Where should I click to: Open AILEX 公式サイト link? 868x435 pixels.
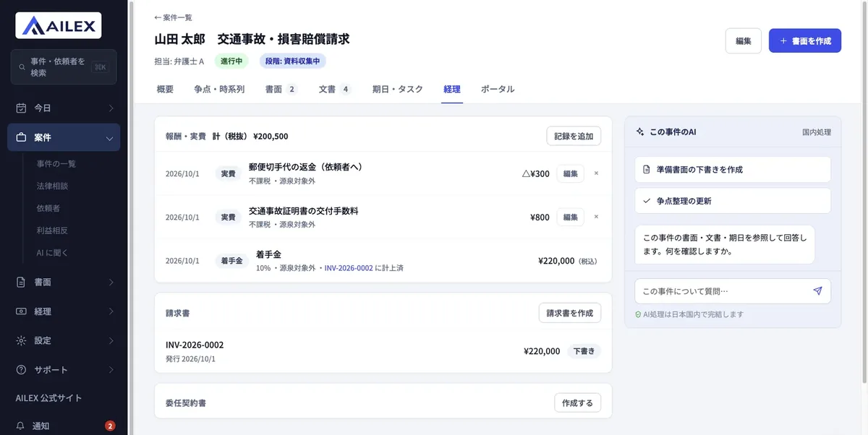click(x=49, y=398)
